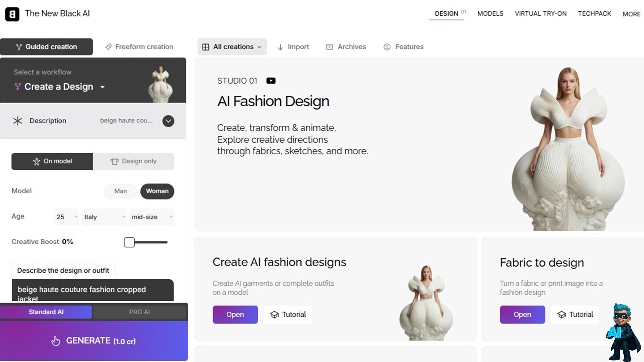Switch to Design only mode
The image size is (644, 362).
pos(134,161)
